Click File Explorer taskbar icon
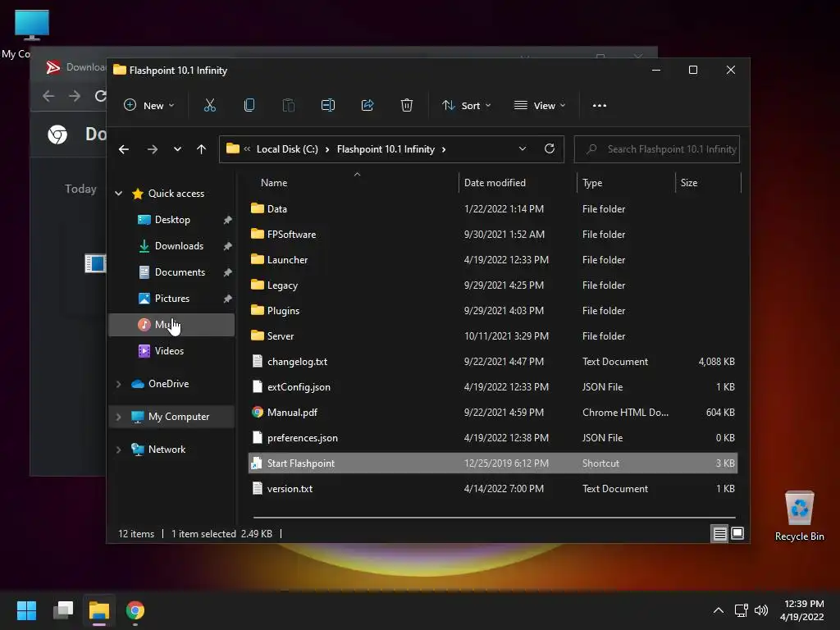Viewport: 840px width, 630px height. [x=99, y=610]
